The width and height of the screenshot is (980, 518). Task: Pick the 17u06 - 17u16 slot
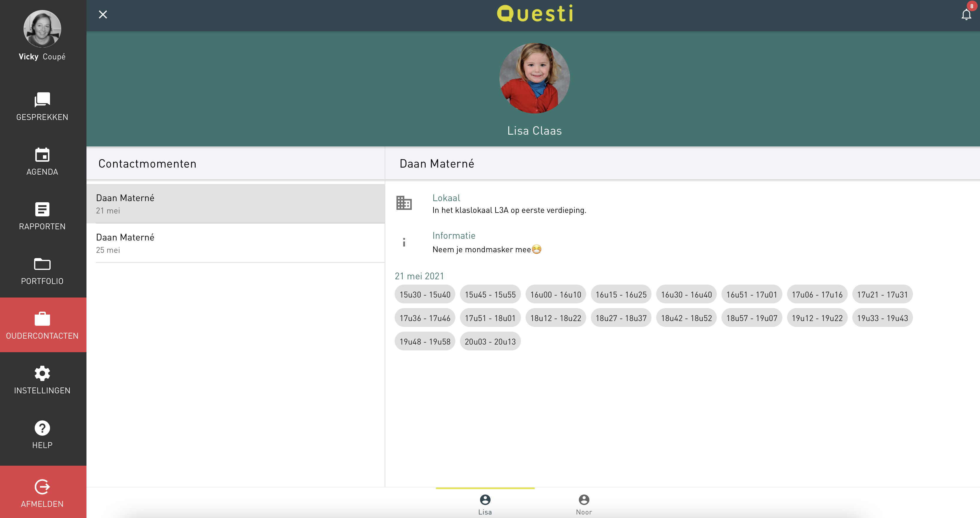817,294
